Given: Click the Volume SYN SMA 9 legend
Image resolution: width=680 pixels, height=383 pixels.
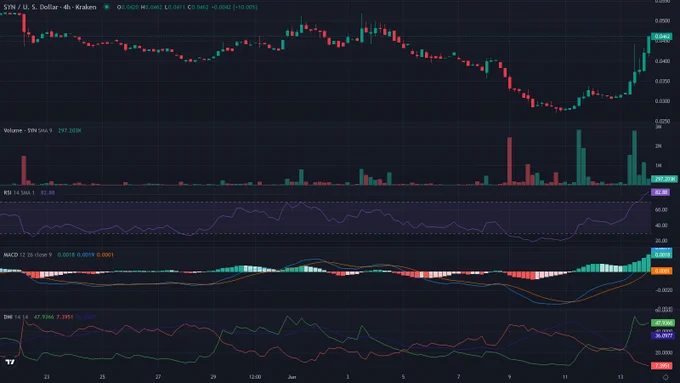Looking at the screenshot, I should click(28, 131).
